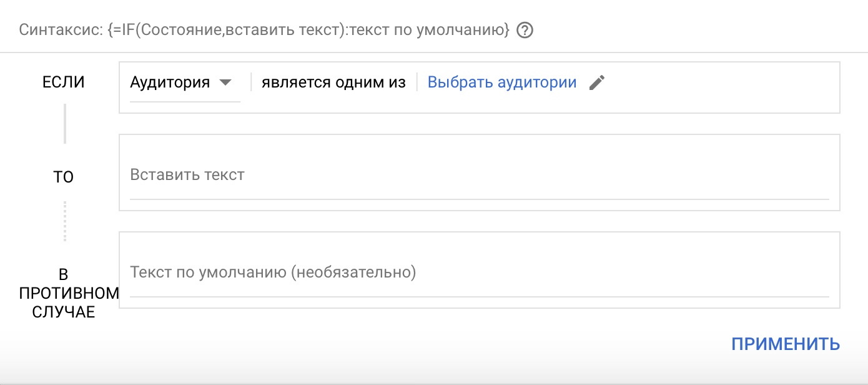The image size is (868, 385).
Task: Click the dotted connector line below ТО
Action: 64,221
